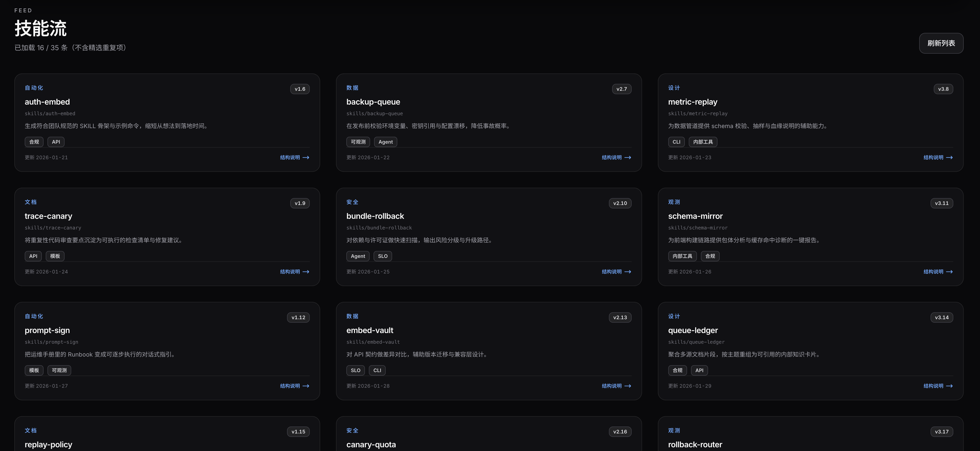980x451 pixels.
Task: Click API tag on queue-ledger card
Action: tap(700, 370)
